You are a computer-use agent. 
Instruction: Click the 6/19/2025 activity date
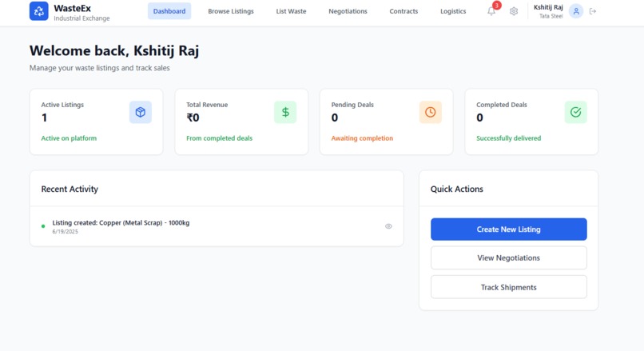(65, 232)
